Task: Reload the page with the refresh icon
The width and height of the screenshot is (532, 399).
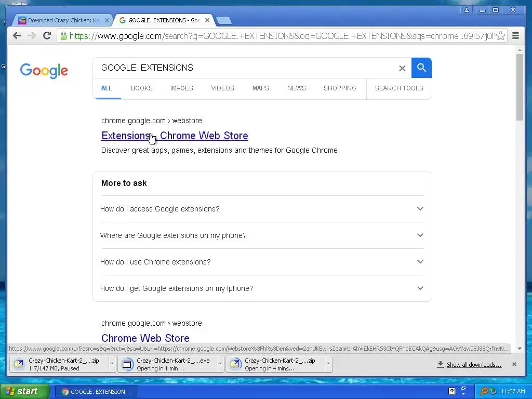Action: pyautogui.click(x=47, y=36)
